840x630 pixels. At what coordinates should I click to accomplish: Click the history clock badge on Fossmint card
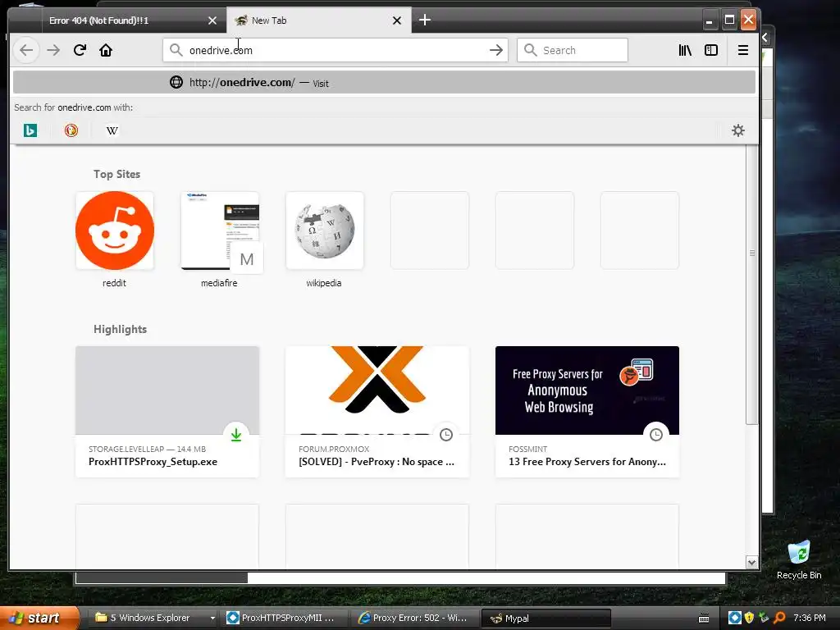[656, 435]
